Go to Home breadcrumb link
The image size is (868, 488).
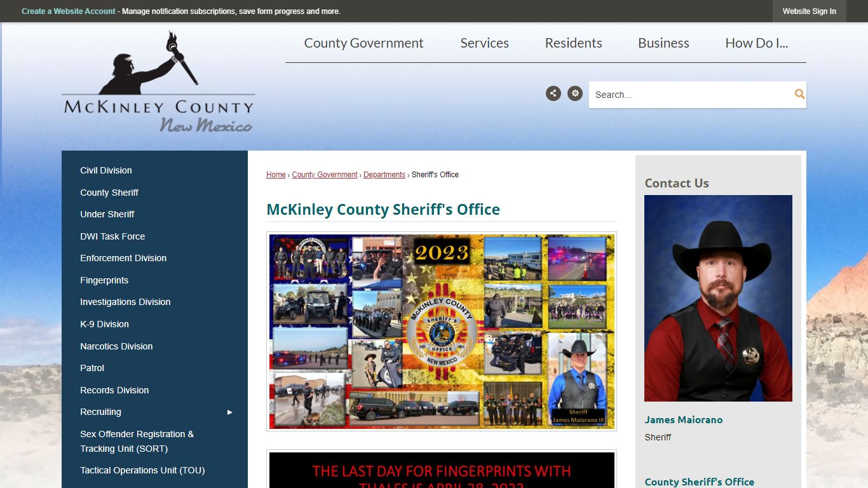point(276,175)
